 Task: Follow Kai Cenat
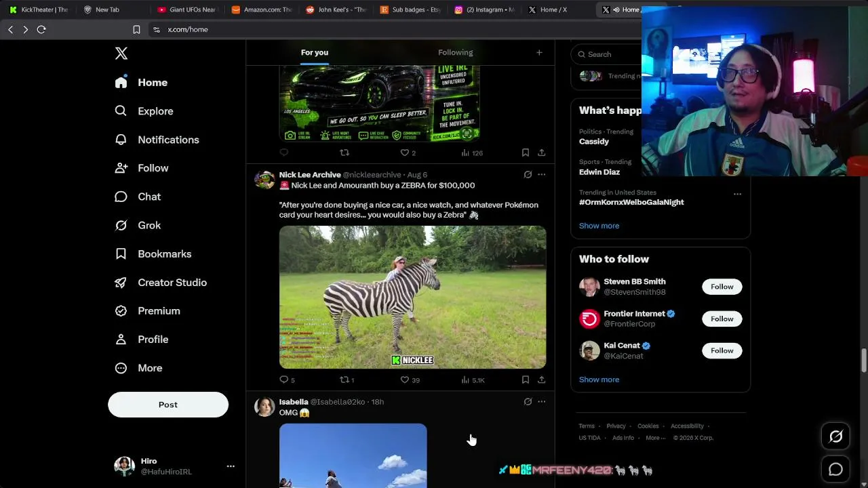722,350
